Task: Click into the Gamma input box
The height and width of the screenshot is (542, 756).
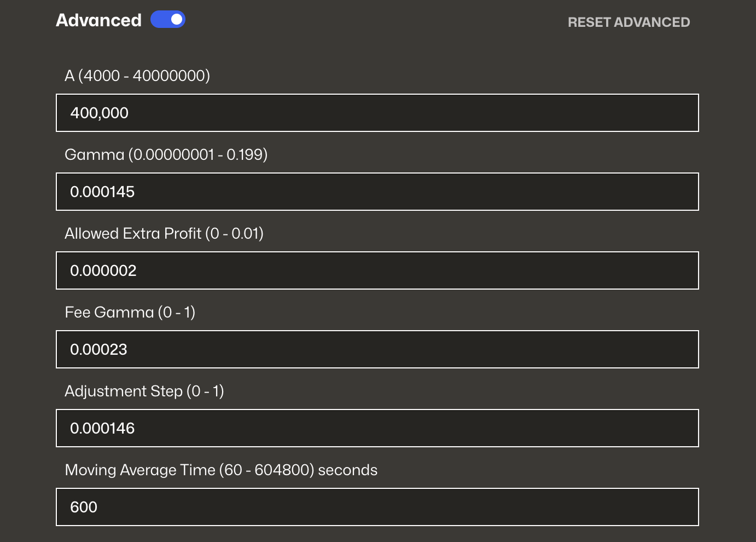Action: [377, 192]
